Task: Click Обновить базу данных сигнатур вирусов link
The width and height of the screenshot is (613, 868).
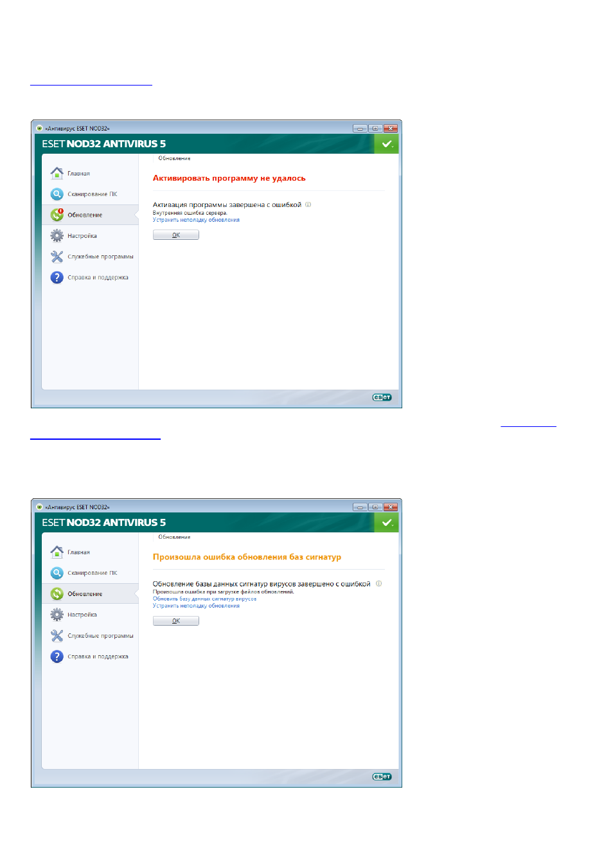Action: 204,599
